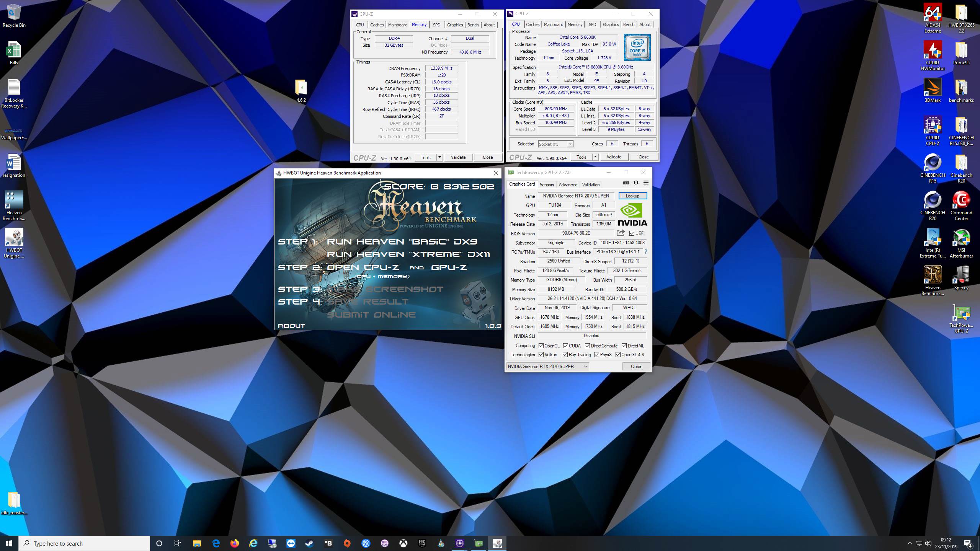Toggle the OpenGL 4.6 checkbox
This screenshot has height=551, width=980.
coord(618,355)
